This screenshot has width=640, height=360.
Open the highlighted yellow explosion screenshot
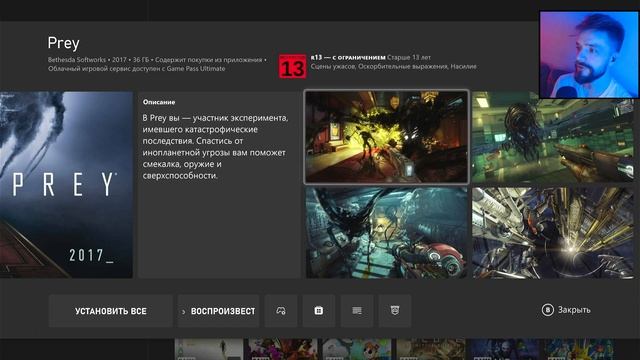pyautogui.click(x=387, y=137)
